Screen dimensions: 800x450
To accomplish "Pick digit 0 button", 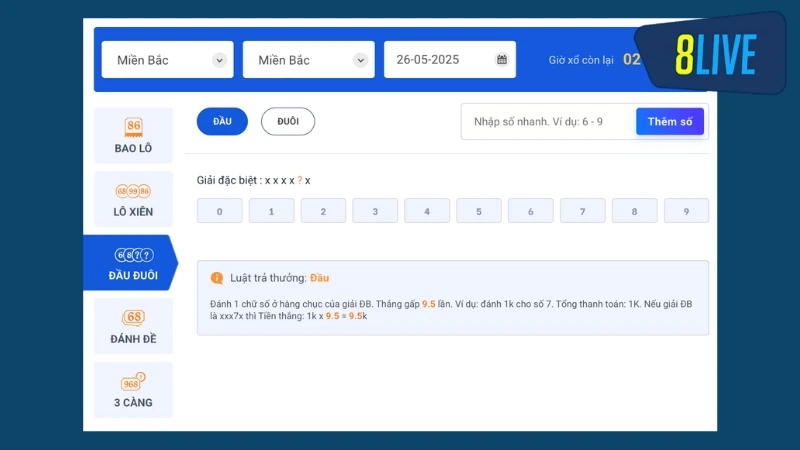I will [x=220, y=211].
